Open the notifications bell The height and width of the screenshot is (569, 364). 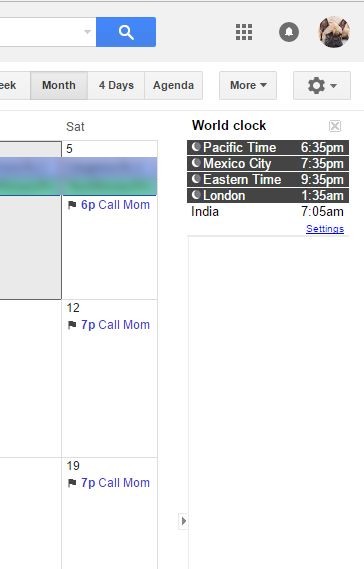(289, 32)
